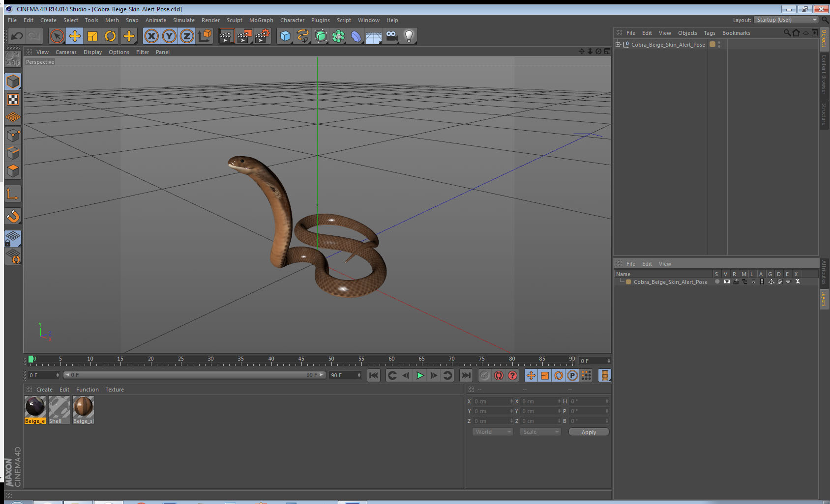Image resolution: width=830 pixels, height=504 pixels.
Task: Open the Layout dropdown Startup (User)
Action: click(786, 20)
